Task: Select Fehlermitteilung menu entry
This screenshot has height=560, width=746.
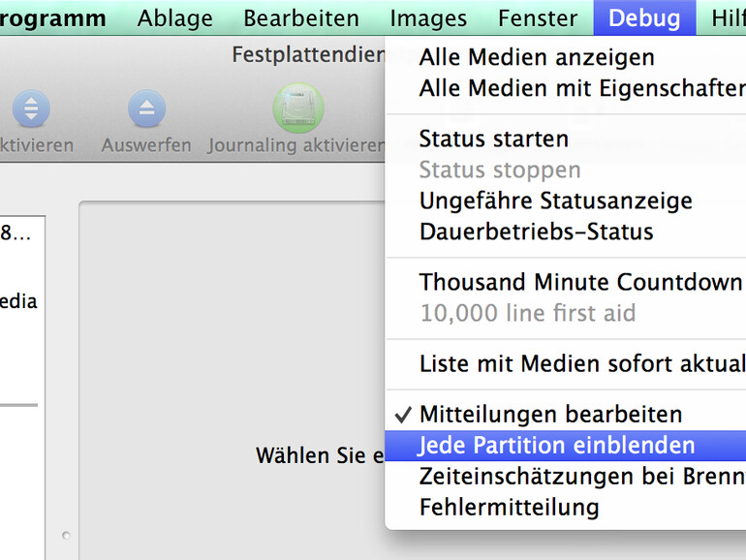Action: click(509, 508)
